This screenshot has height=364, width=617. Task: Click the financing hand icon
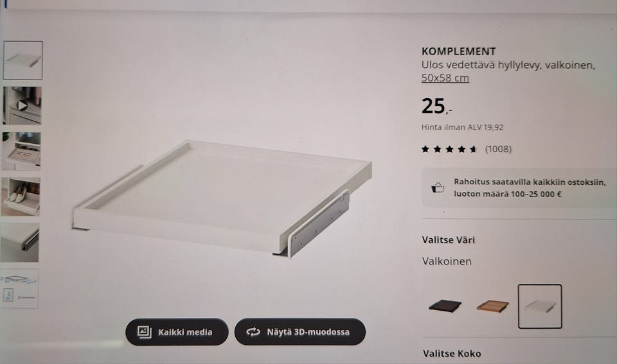click(x=438, y=187)
